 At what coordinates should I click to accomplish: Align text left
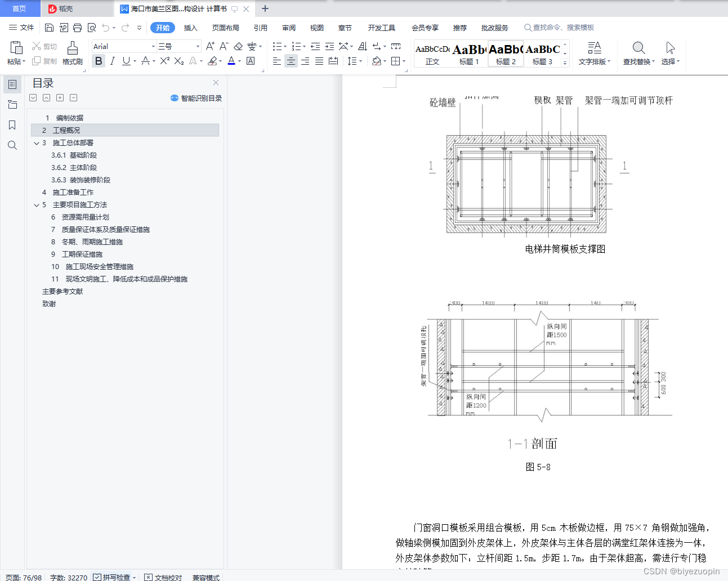[x=277, y=61]
